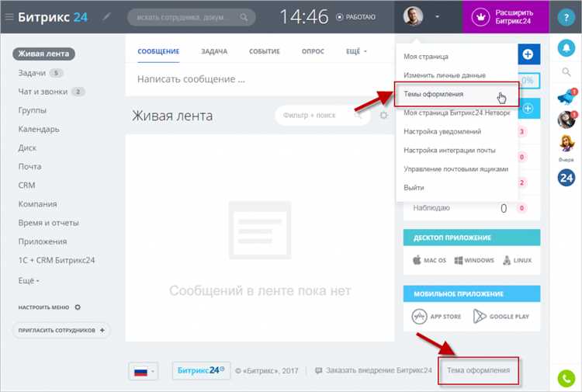Select Живая лента in the left menu
Image resolution: width=582 pixels, height=392 pixels.
click(x=43, y=54)
